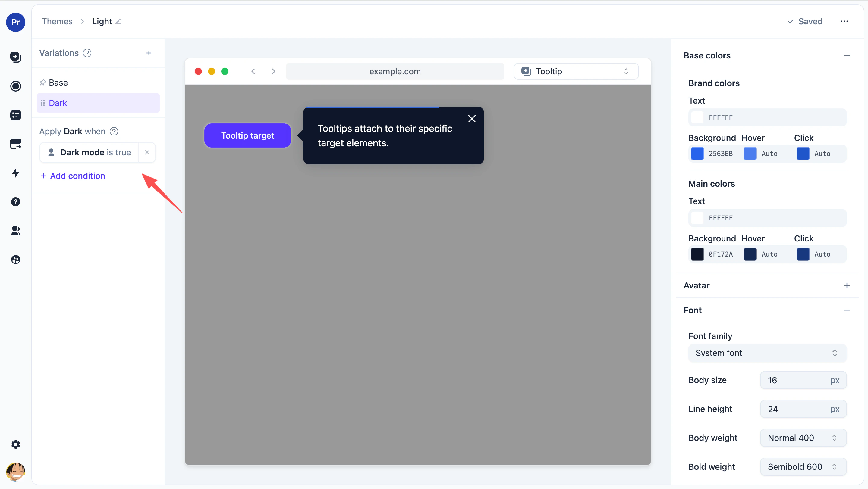Click the pin icon next to Base

pyautogui.click(x=43, y=83)
